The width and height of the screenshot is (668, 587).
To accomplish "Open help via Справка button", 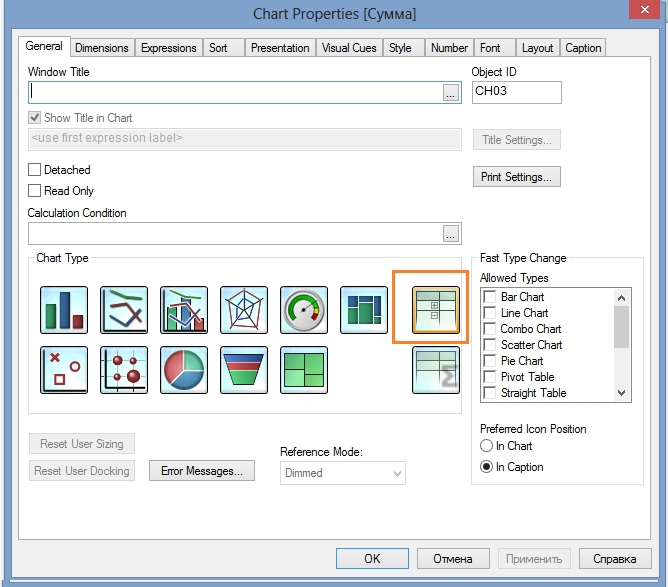I will pos(615,558).
